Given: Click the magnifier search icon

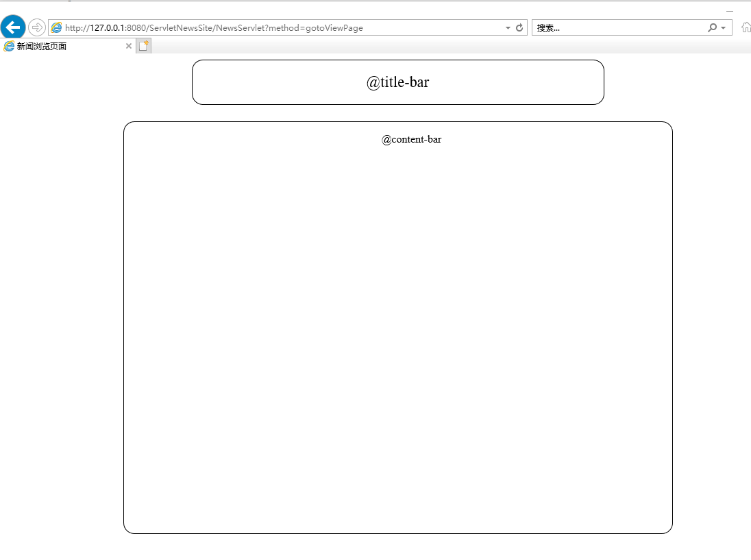Looking at the screenshot, I should coord(712,28).
